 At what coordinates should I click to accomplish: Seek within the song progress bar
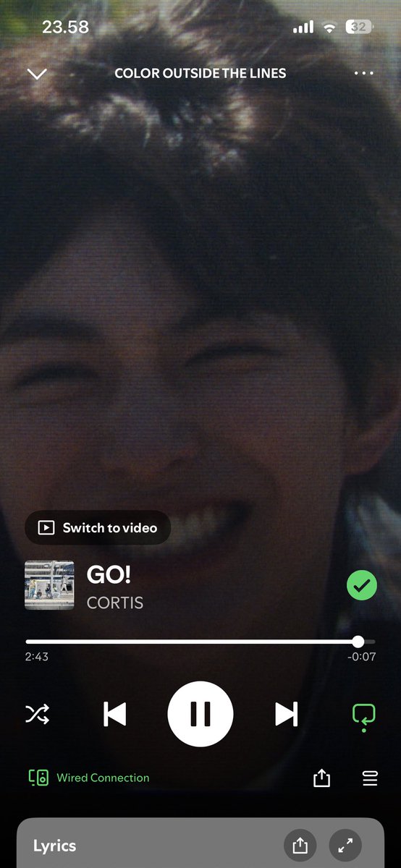click(200, 642)
